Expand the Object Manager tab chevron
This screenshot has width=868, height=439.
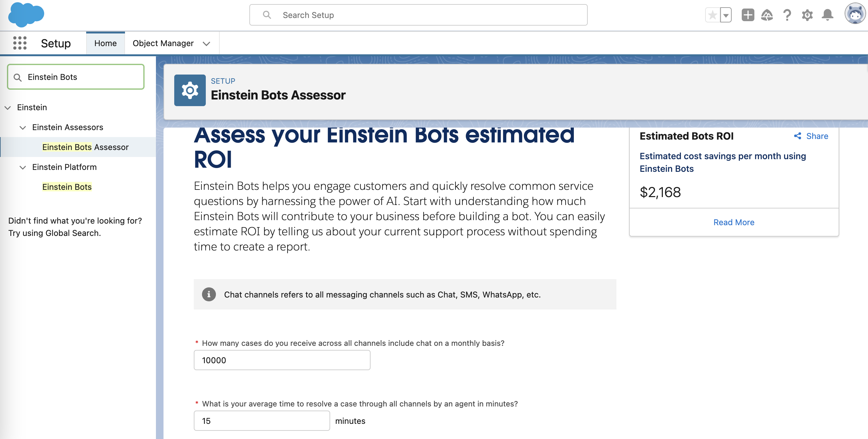pos(206,44)
